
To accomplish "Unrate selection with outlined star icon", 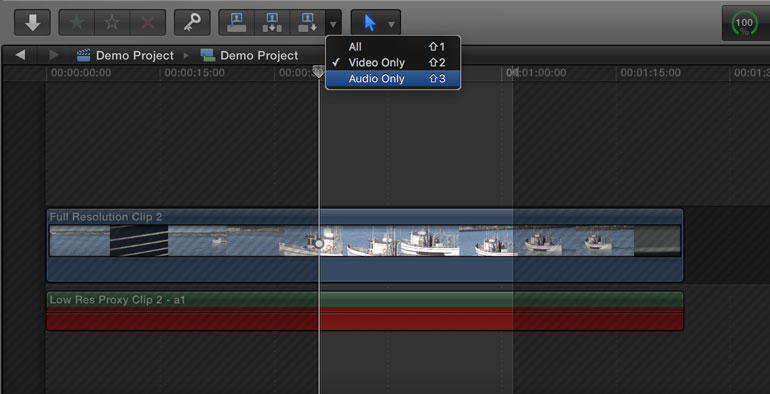I will (112, 23).
